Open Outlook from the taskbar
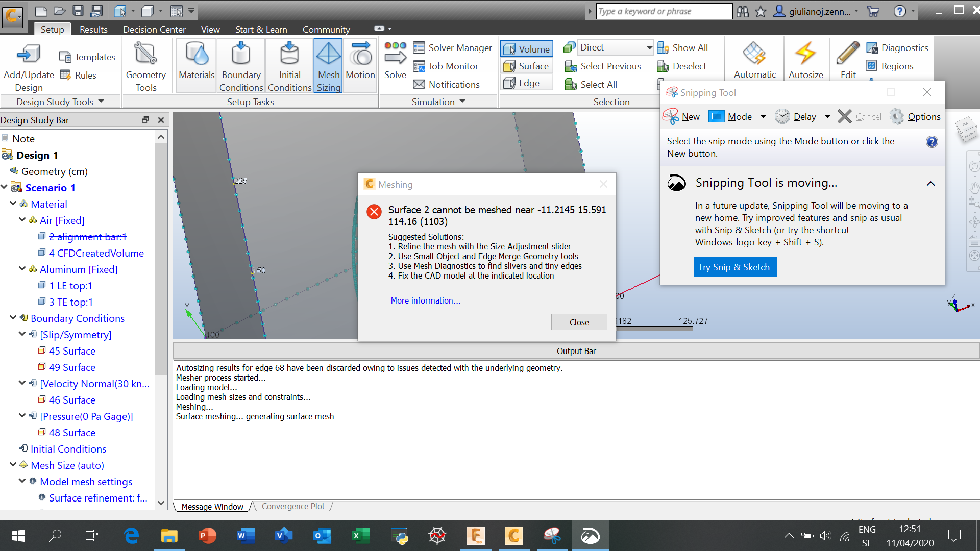980x551 pixels. [x=322, y=536]
